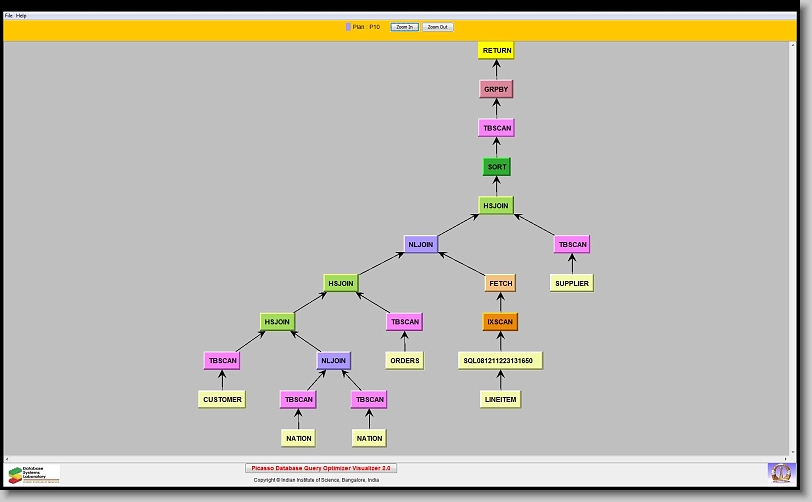Click the LINEITEM table node
Screen dimensions: 812x502
(x=500, y=399)
